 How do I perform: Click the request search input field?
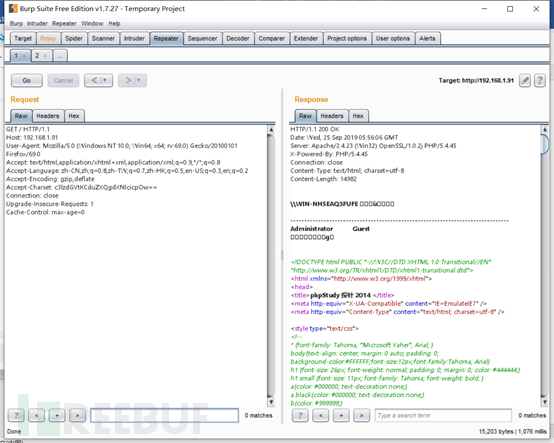coord(164,415)
